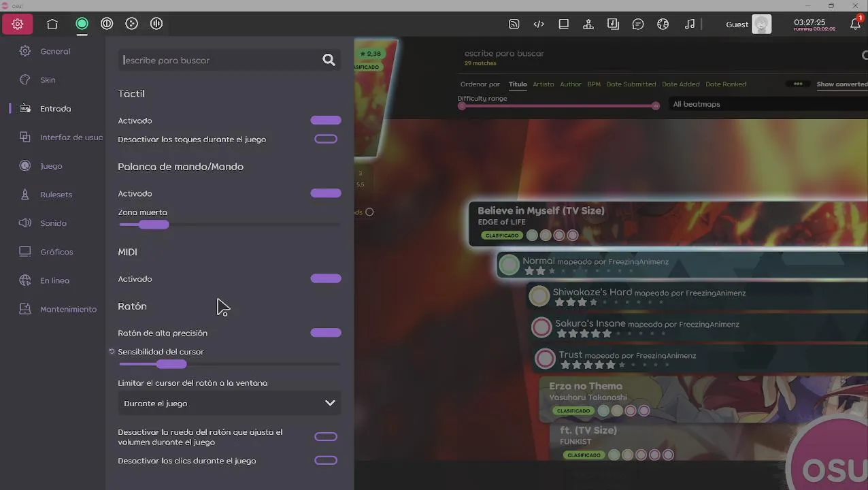Select the osu!mania ruleset icon

point(156,24)
